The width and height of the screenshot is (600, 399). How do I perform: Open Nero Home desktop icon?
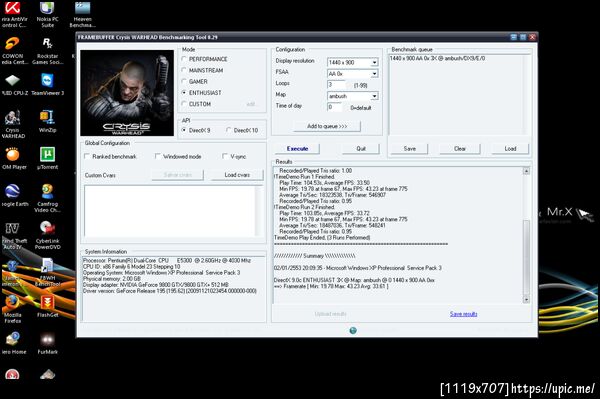pos(13,344)
